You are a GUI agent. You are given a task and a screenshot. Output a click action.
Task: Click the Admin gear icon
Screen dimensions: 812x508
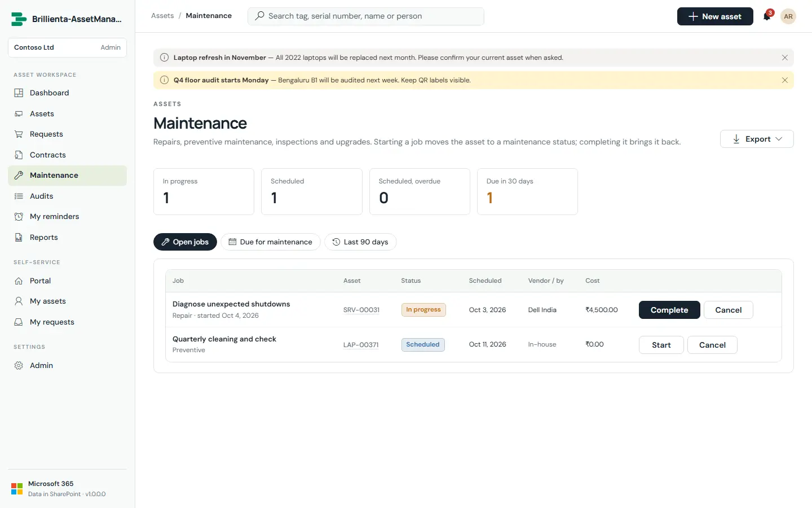coord(19,366)
